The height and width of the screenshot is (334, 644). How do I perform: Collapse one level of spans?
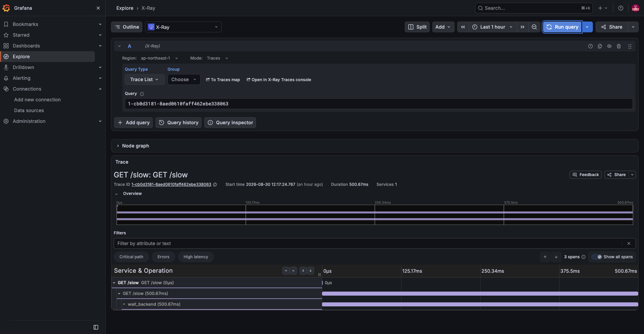coord(293,271)
